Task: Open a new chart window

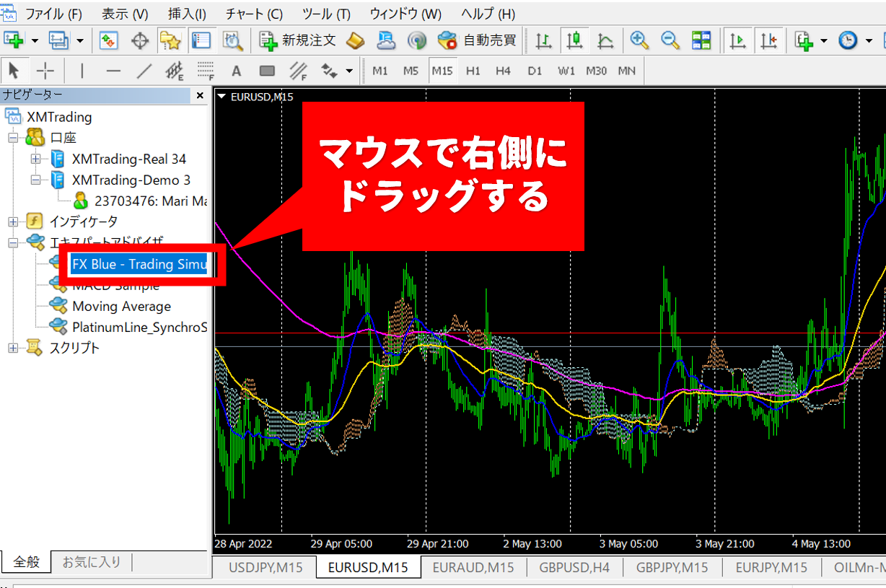Action: [14, 40]
